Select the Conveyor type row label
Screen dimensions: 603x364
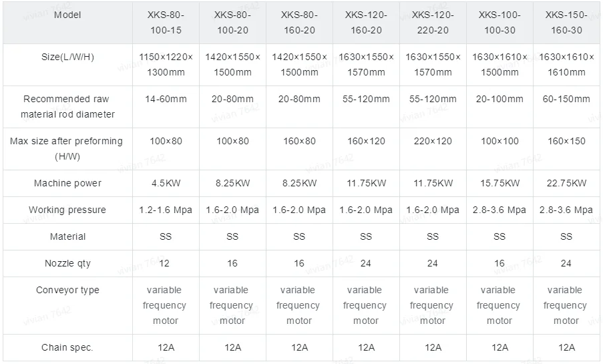(x=67, y=290)
